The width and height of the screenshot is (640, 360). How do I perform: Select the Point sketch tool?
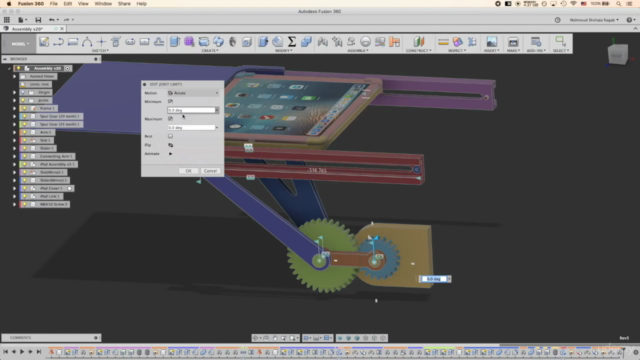click(x=101, y=42)
